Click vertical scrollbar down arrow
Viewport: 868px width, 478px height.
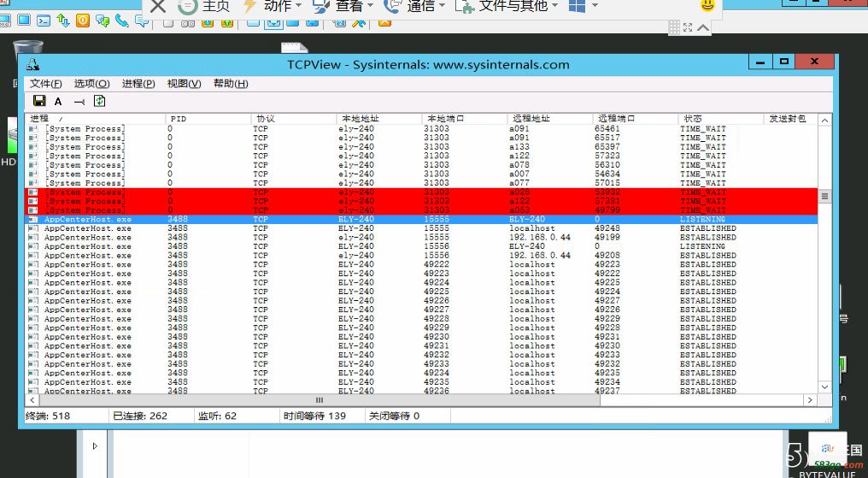click(x=824, y=387)
